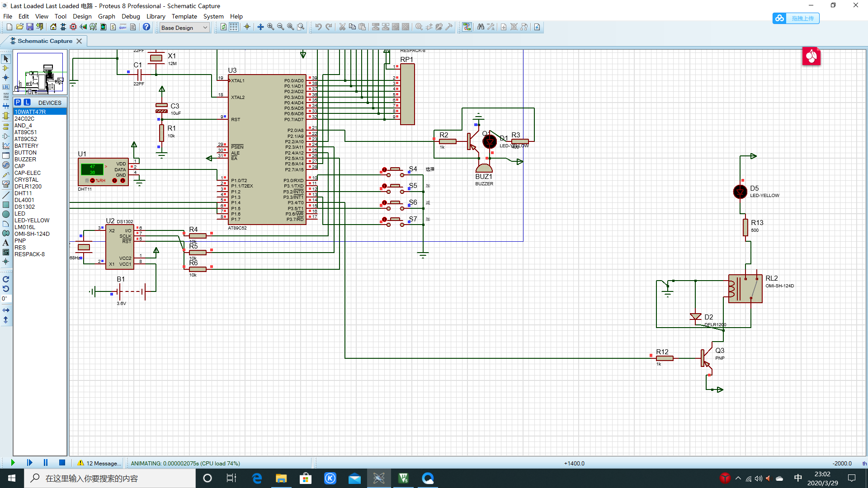This screenshot has width=868, height=488.
Task: Toggle the wire autorouter
Action: [467, 27]
